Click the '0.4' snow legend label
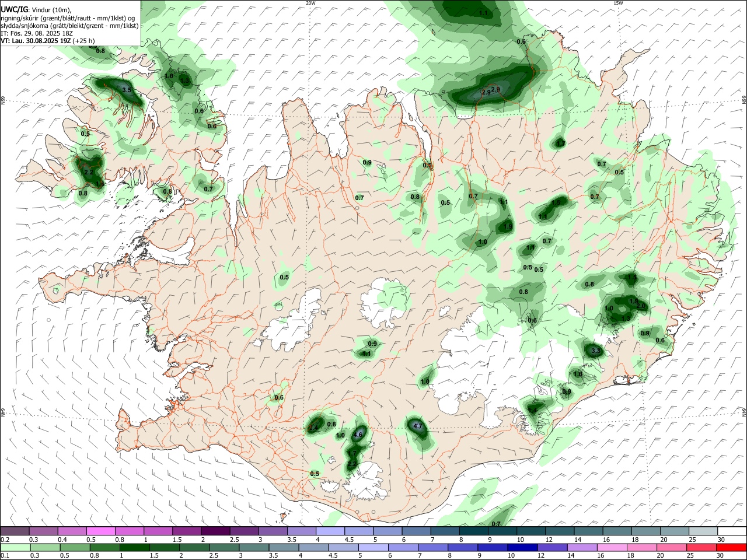Screen dimensions: 747x560 [x=62, y=540]
